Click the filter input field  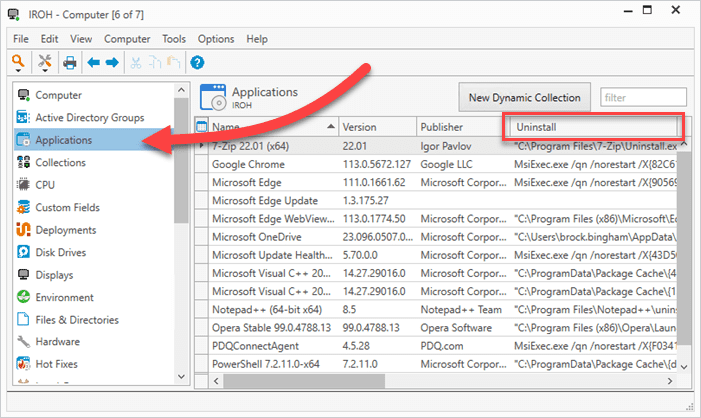point(643,97)
